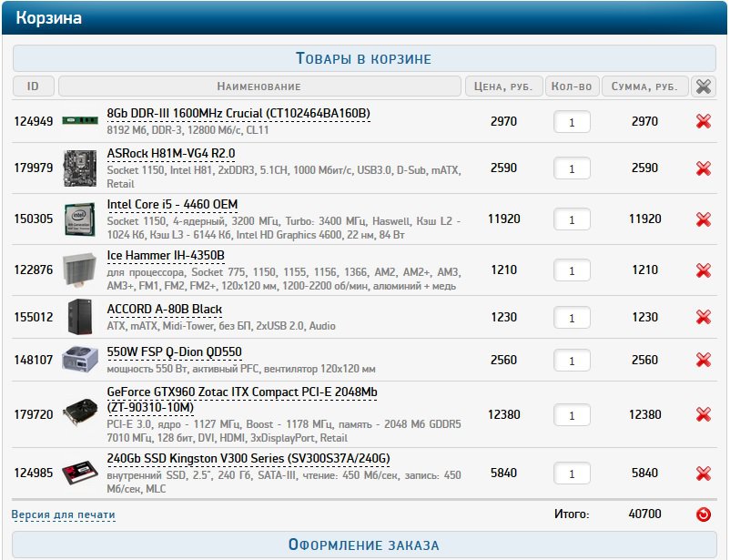
Task: Click GeForce GTX960 price 12380
Action: point(503,414)
